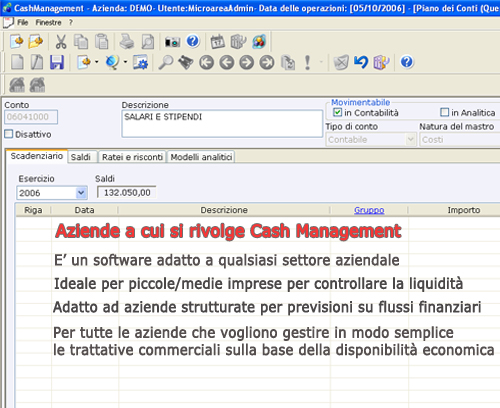Switch to the Modelli analitici tab
The width and height of the screenshot is (500, 408).
click(201, 157)
